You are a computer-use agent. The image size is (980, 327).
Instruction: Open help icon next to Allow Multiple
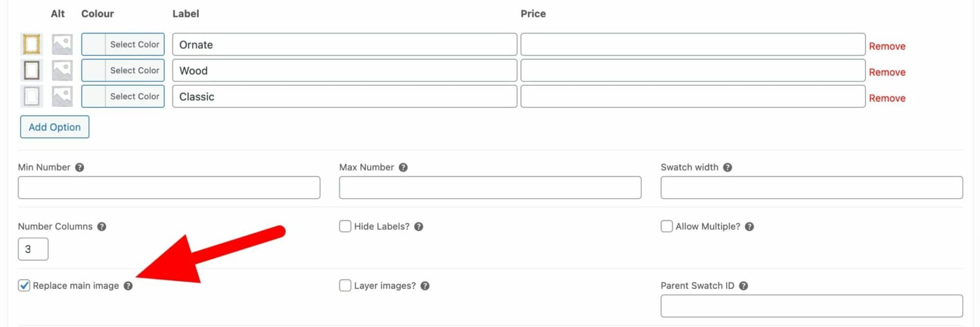[x=750, y=226]
